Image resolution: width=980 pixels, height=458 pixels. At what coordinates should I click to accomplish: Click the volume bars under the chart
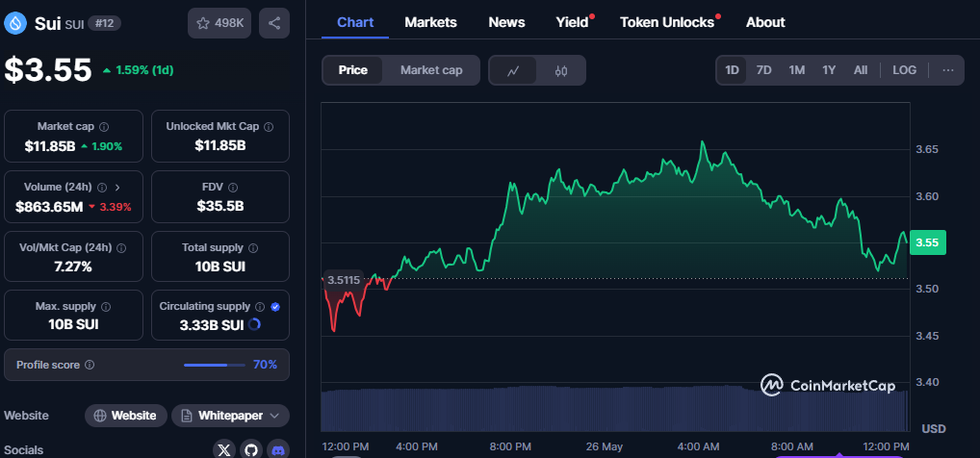coord(614,409)
